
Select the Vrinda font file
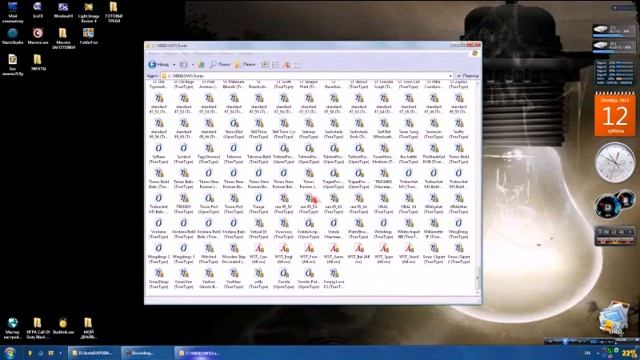click(x=334, y=229)
